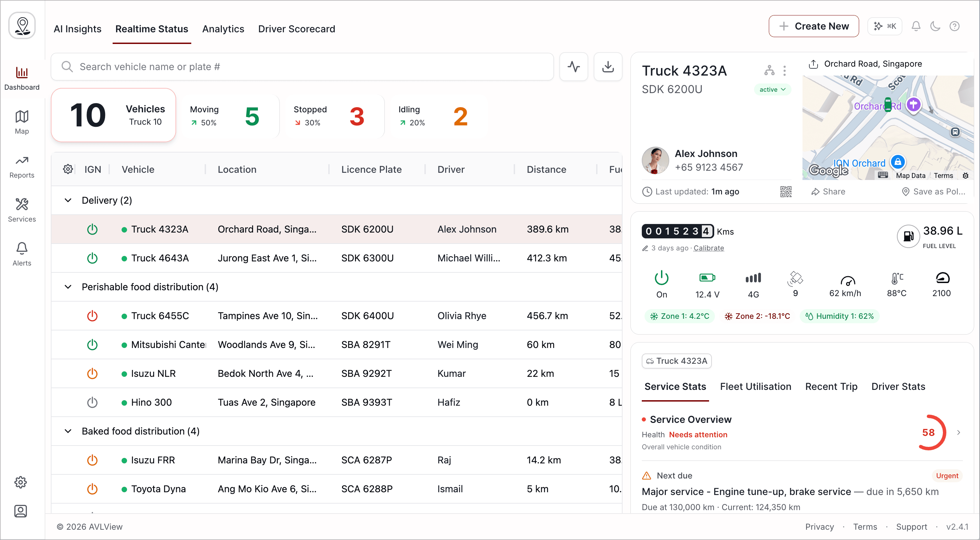Click the table column settings gear

pos(68,169)
